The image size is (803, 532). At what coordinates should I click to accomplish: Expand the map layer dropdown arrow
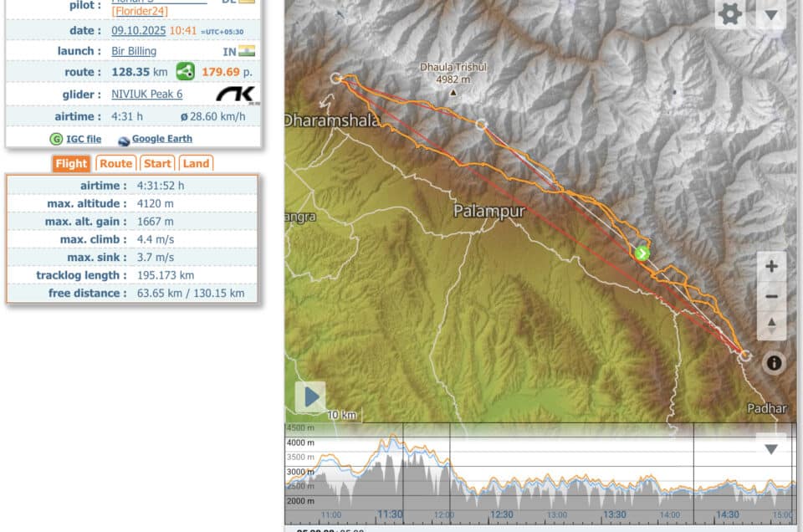coord(770,14)
